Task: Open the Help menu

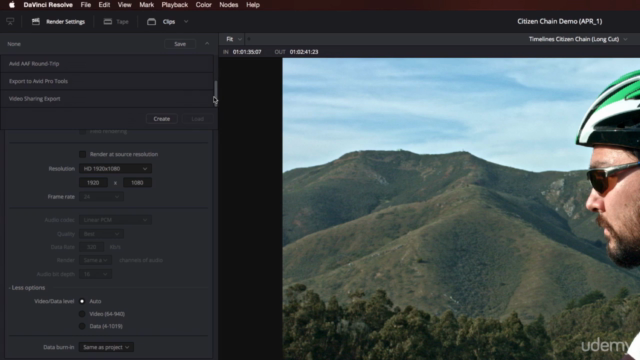Action: point(253,5)
